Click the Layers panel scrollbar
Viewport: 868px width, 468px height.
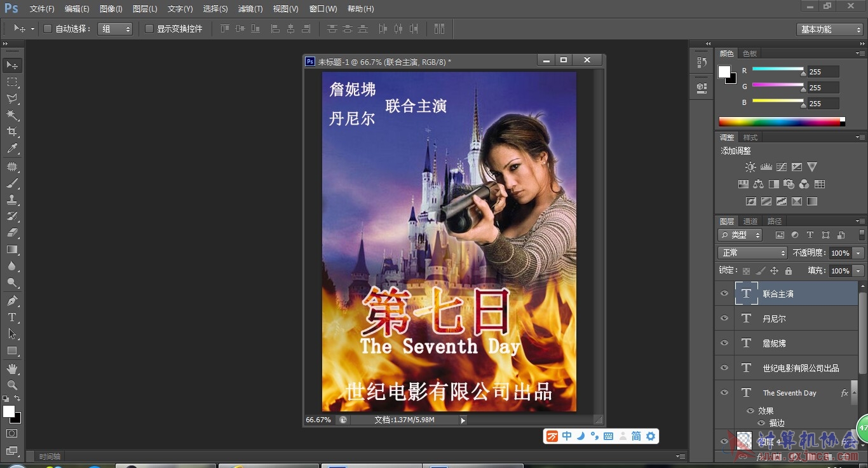(x=862, y=333)
